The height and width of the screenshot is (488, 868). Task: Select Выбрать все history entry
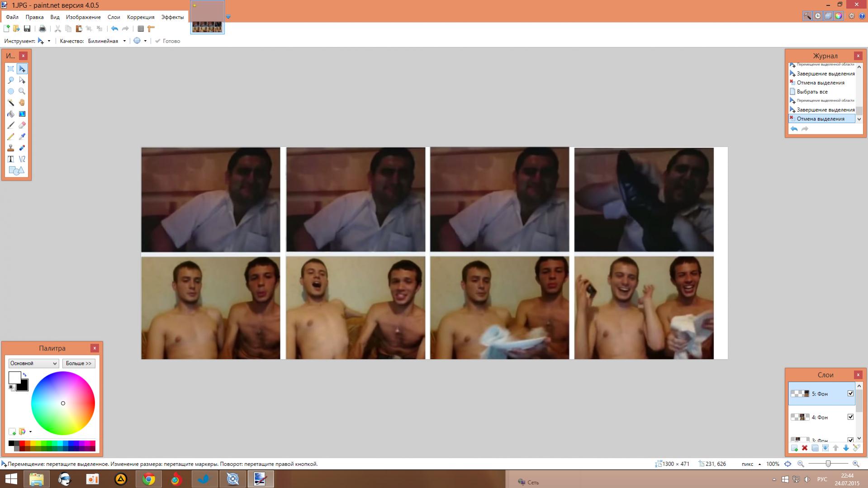pyautogui.click(x=822, y=92)
